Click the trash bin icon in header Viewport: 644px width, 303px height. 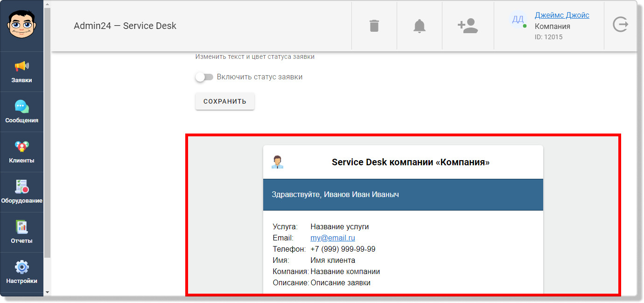[374, 26]
